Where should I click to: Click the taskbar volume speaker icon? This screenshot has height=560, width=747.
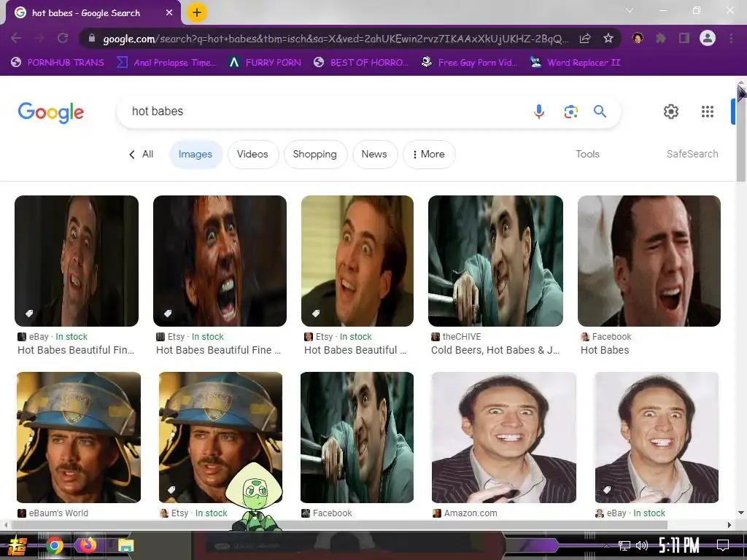click(642, 545)
